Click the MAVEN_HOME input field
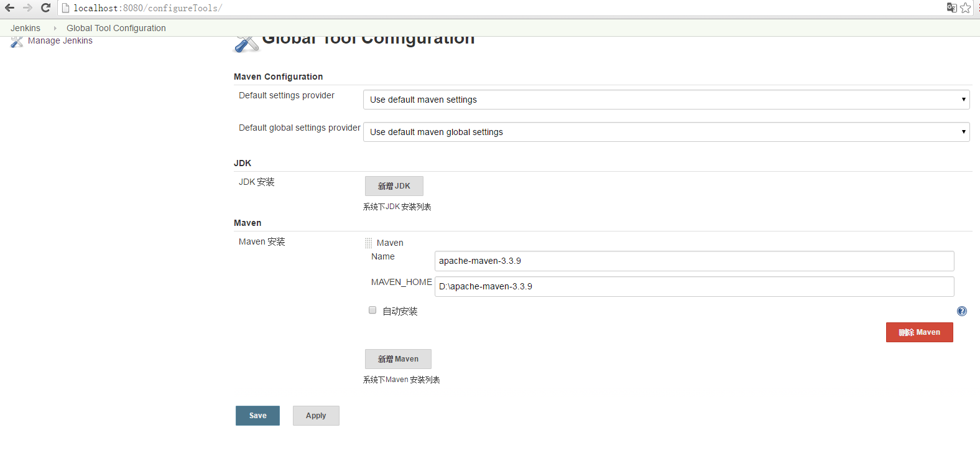The image size is (980, 458). [695, 287]
